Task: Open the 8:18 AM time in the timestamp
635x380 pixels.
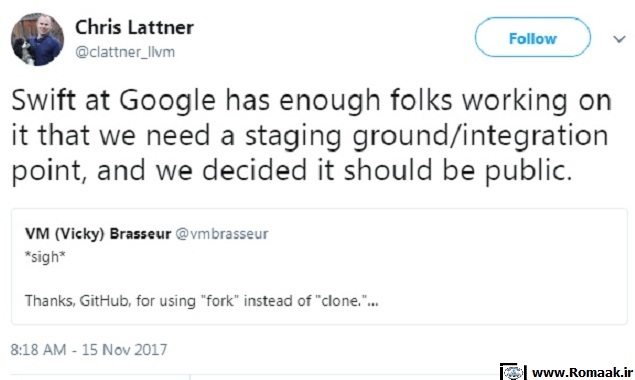Action: coord(38,350)
